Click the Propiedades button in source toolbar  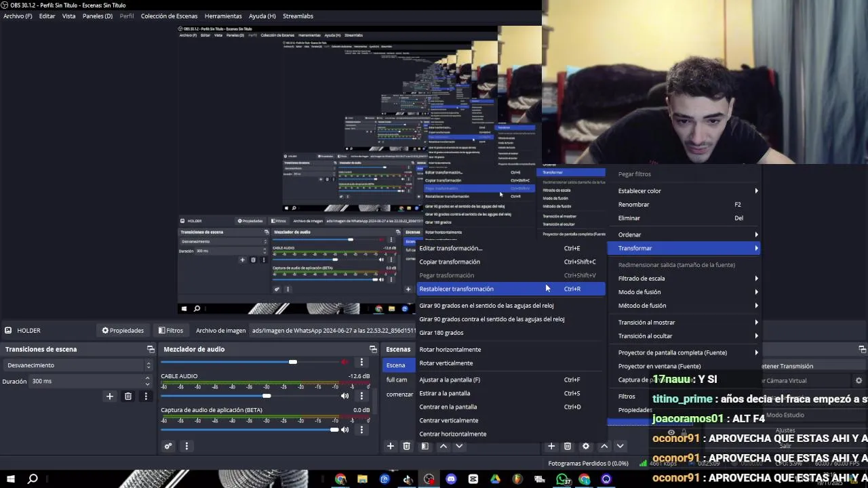[x=123, y=331]
